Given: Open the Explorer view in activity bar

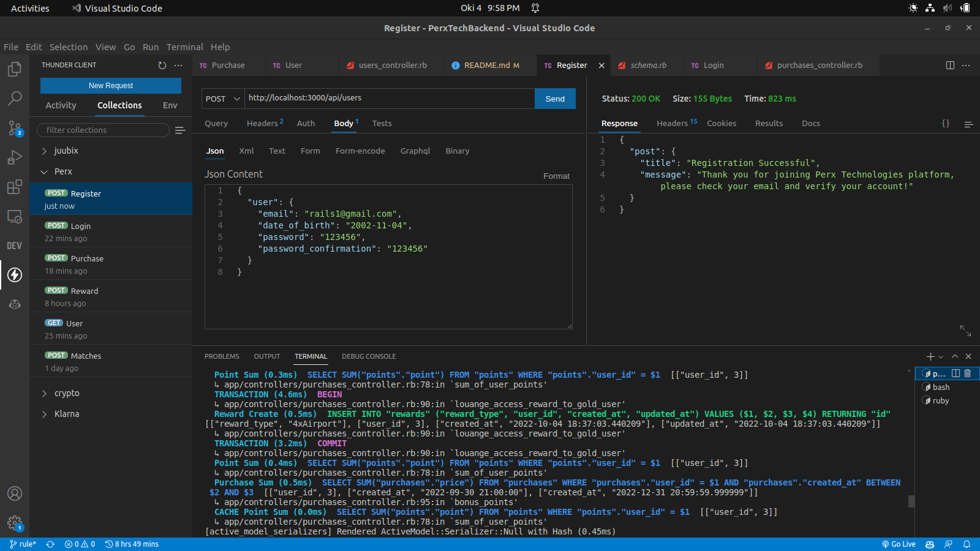Looking at the screenshot, I should (15, 69).
